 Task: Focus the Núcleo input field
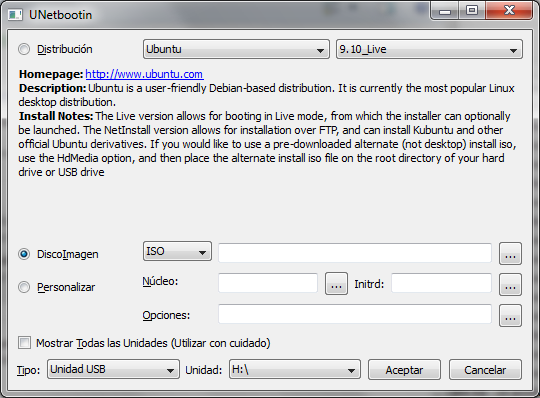point(268,283)
